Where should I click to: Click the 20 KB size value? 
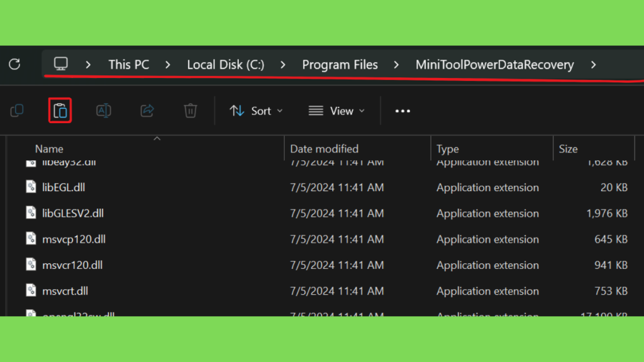tap(614, 187)
